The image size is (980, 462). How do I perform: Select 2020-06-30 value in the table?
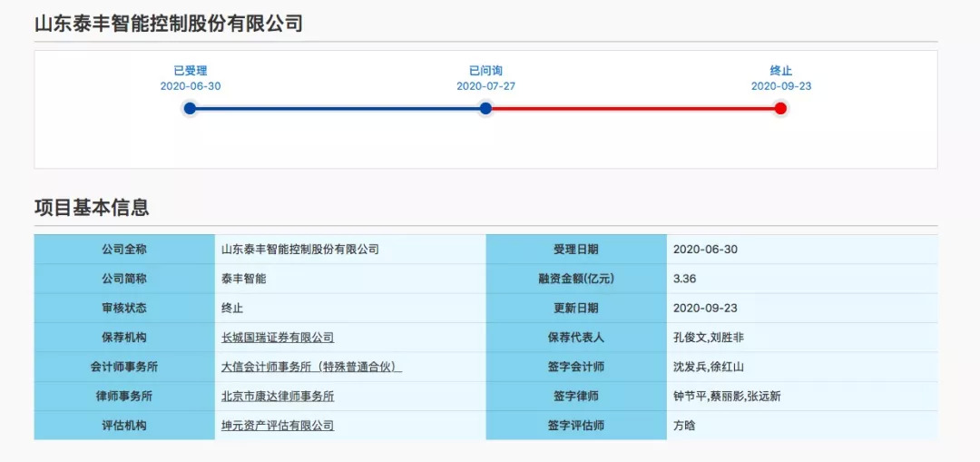(706, 250)
